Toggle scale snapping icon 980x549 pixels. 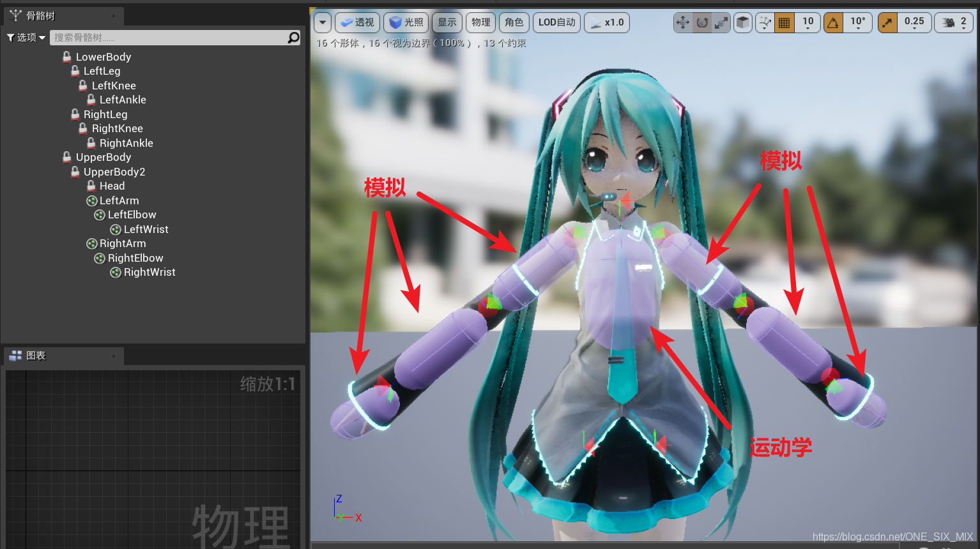tap(887, 22)
